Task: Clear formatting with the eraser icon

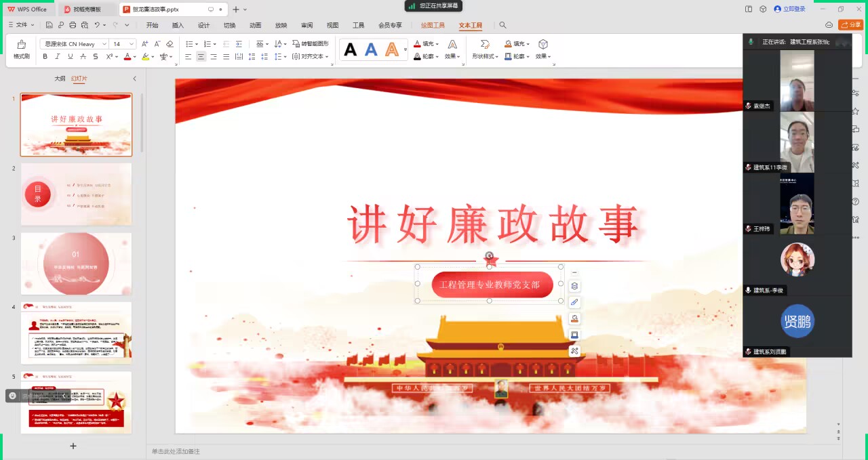Action: click(x=170, y=44)
